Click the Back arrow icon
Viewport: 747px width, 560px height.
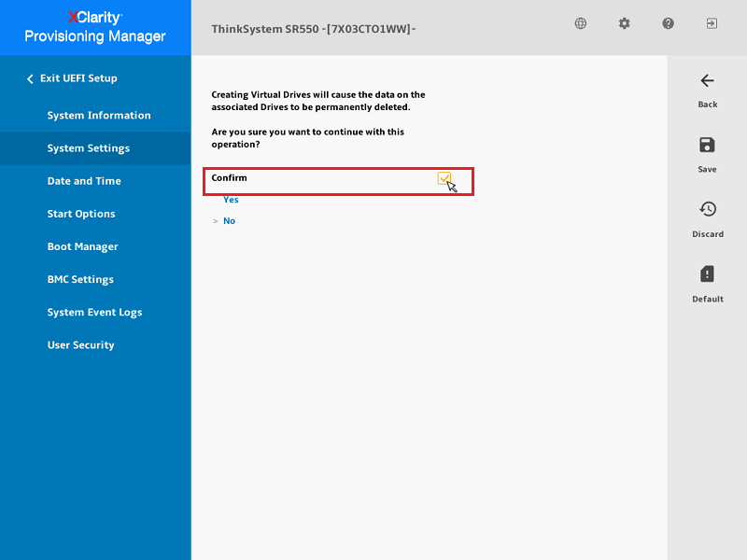[x=707, y=81]
